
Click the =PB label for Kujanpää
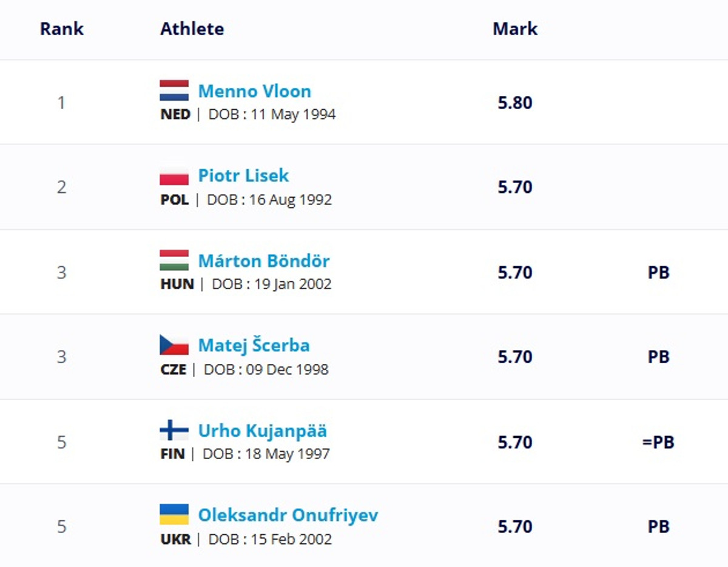coord(658,442)
